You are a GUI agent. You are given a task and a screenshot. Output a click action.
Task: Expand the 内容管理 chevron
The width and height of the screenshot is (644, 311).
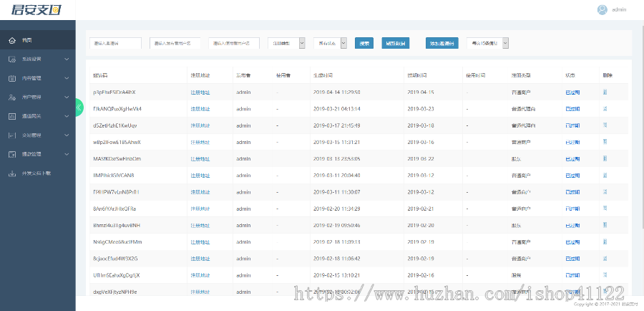click(x=67, y=78)
